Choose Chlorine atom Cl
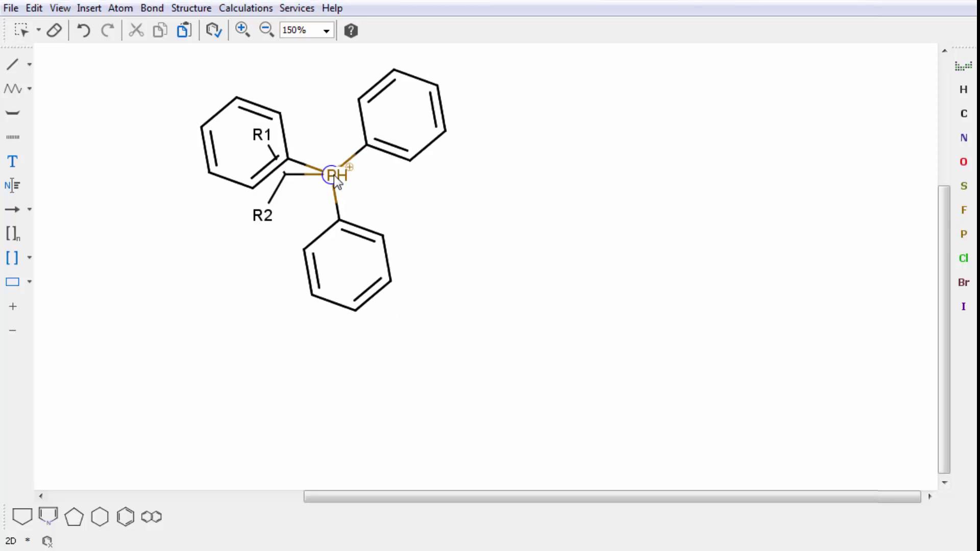This screenshot has height=551, width=980. pos(964,258)
